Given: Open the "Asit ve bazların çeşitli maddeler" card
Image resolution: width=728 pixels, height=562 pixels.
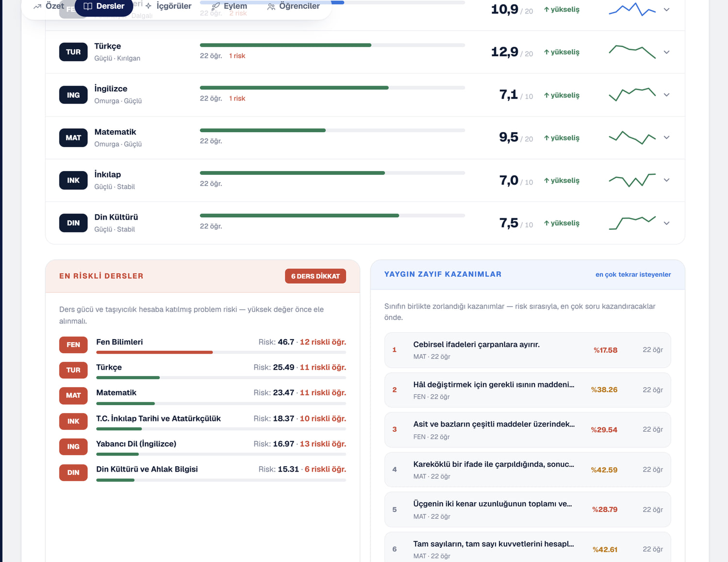Looking at the screenshot, I should click(528, 430).
